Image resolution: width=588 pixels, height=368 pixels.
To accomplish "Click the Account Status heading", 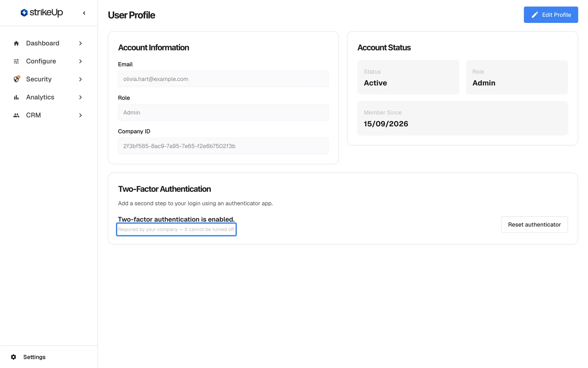I will [x=384, y=47].
